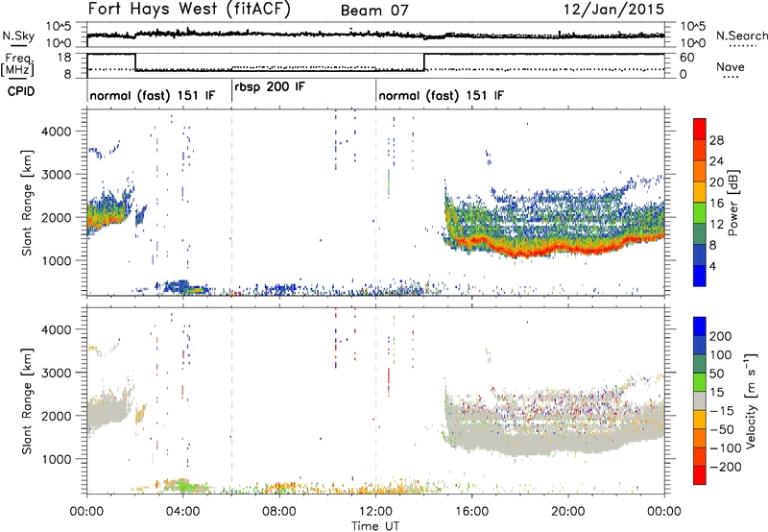Click 'Slant Range [km]' title of the power panel
The width and height of the screenshot is (768, 532).
[x=27, y=203]
